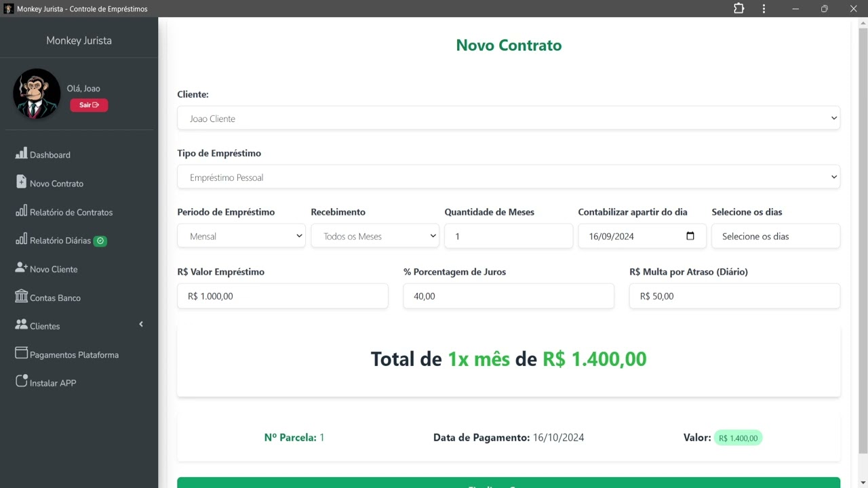The image size is (868, 488).
Task: Open the calendar picker in date field
Action: (690, 236)
